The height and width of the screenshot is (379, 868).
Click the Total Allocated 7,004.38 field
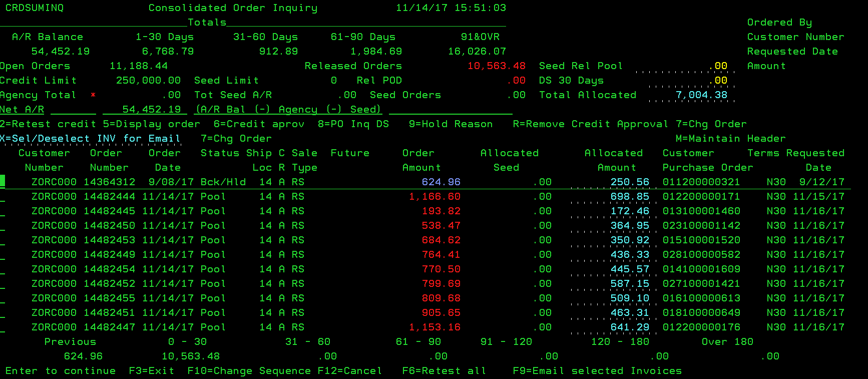pos(693,95)
